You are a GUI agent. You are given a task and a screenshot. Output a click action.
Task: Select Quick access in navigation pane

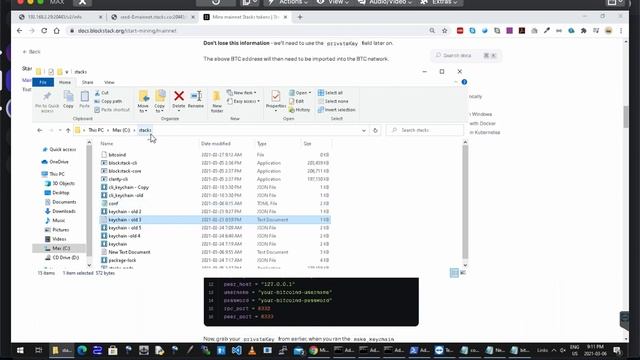[x=59, y=150]
